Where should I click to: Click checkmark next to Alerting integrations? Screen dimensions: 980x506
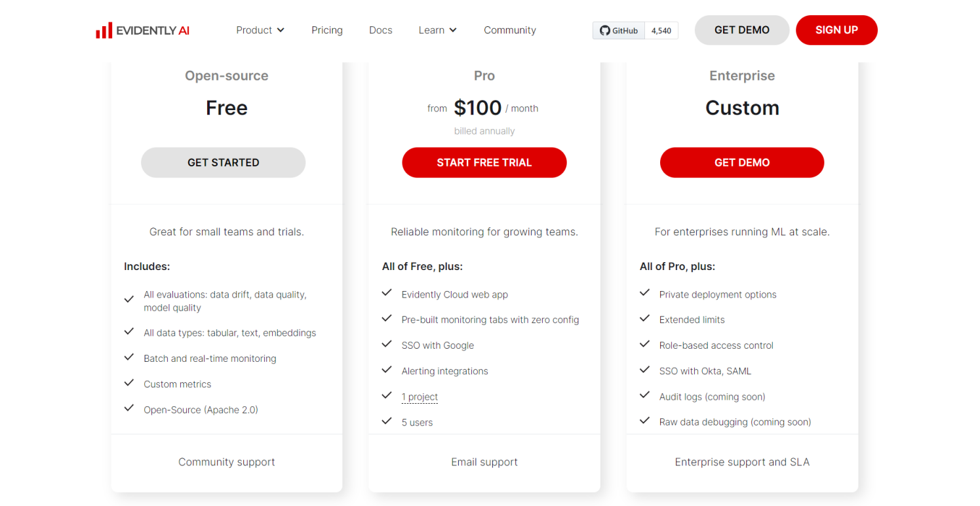387,370
